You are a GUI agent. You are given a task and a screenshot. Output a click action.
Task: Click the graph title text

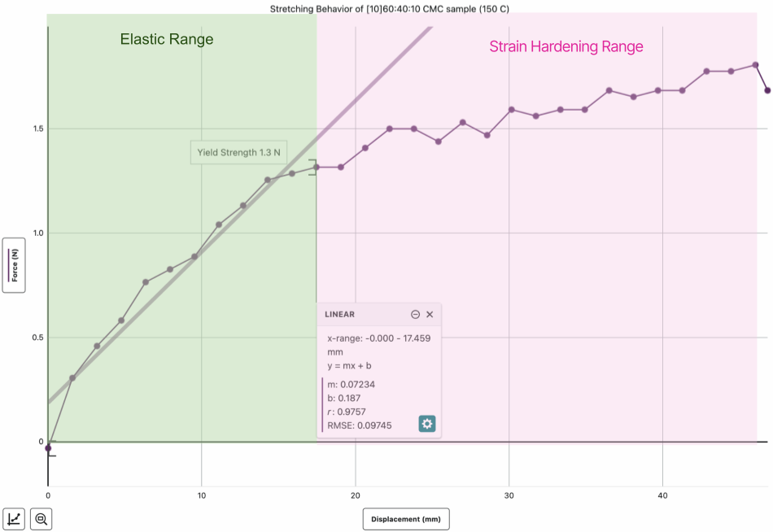pyautogui.click(x=390, y=9)
